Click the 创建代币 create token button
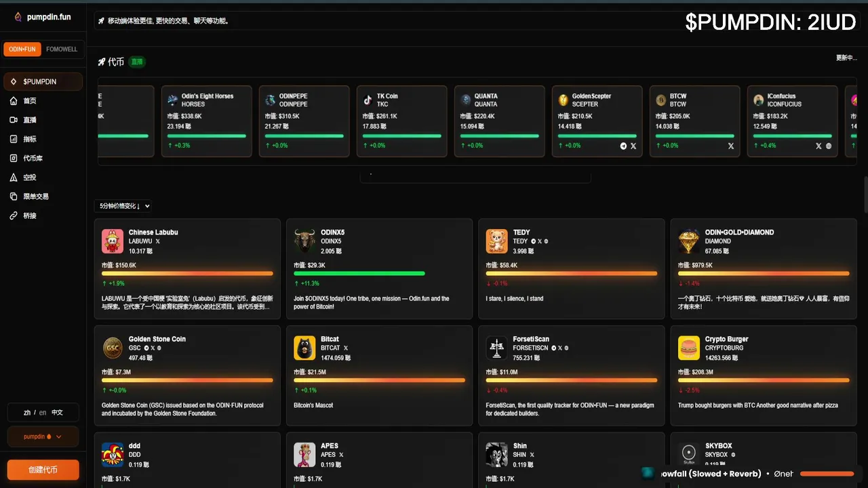This screenshot has height=488, width=868. coord(43,470)
